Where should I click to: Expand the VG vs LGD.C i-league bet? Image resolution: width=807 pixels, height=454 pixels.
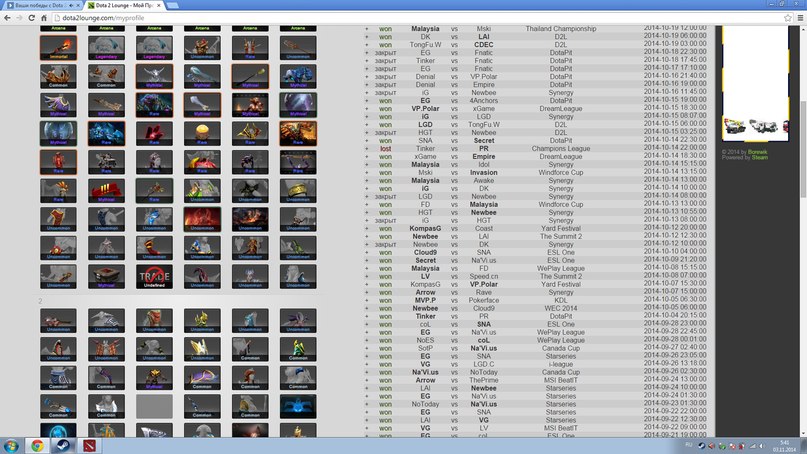(367, 364)
